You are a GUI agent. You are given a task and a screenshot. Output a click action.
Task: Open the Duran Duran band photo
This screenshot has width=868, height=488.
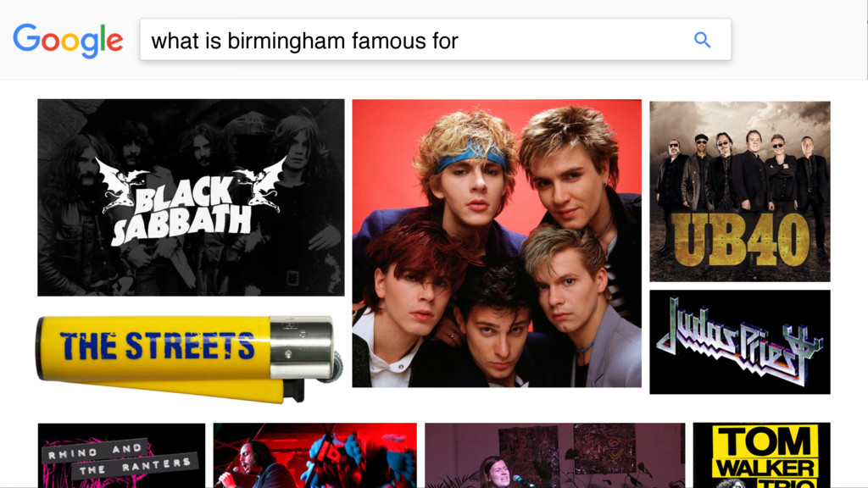click(x=497, y=243)
